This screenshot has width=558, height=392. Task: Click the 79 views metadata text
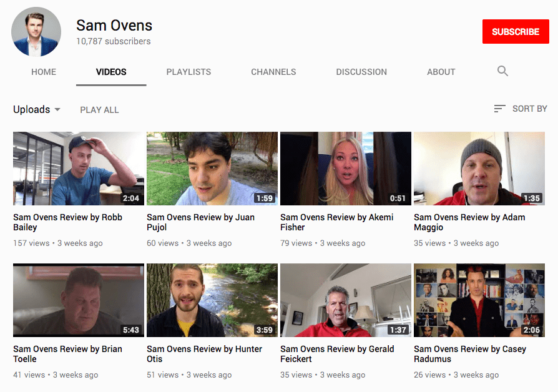click(x=296, y=243)
